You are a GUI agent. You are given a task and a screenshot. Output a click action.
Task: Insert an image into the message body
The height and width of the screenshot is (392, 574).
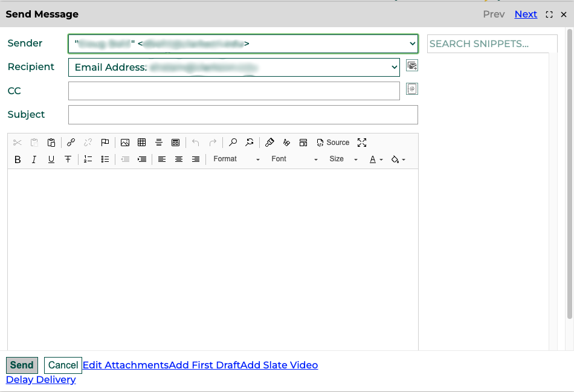125,143
